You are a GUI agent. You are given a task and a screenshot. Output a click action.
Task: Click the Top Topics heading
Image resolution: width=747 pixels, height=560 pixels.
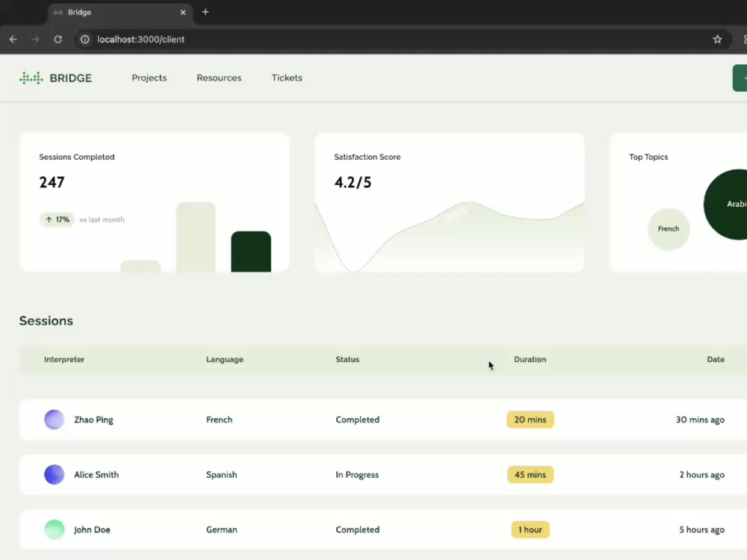(x=648, y=157)
